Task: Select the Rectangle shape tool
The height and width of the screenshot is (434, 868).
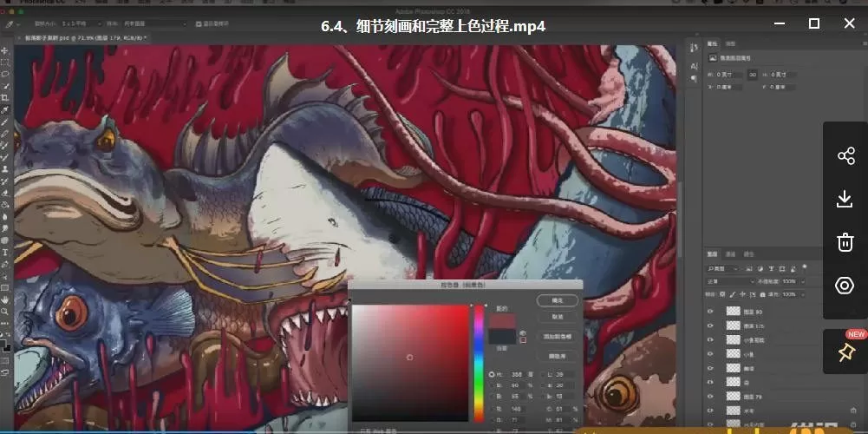Action: 5,287
